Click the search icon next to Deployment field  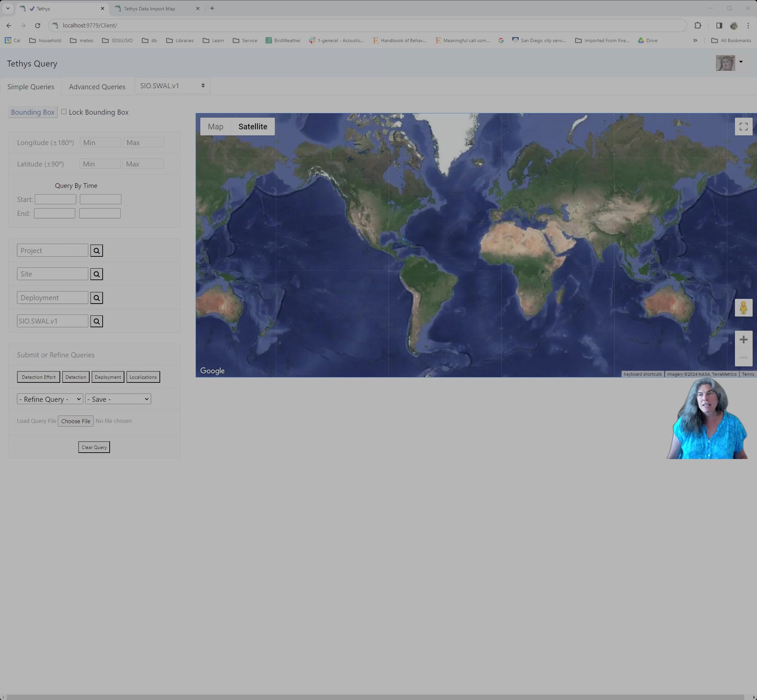[96, 298]
